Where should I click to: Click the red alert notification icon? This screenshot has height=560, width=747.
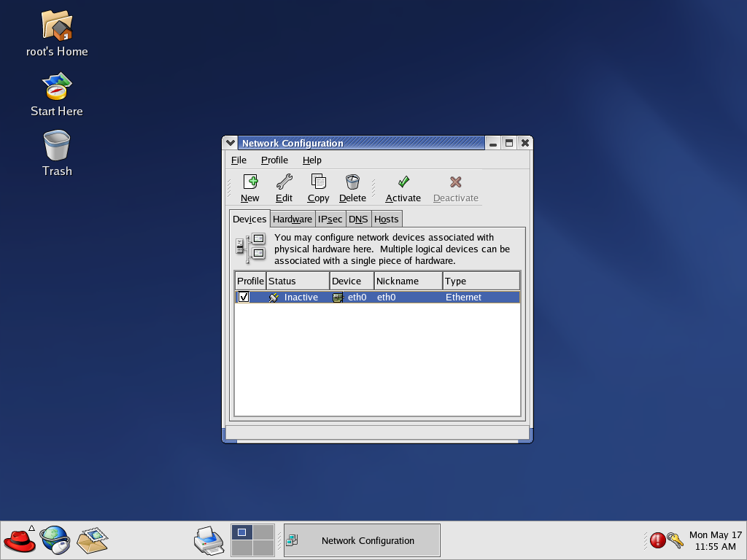tap(657, 540)
